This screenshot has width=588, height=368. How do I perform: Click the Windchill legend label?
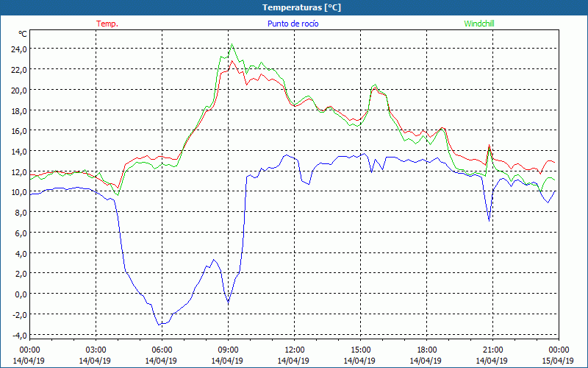479,24
